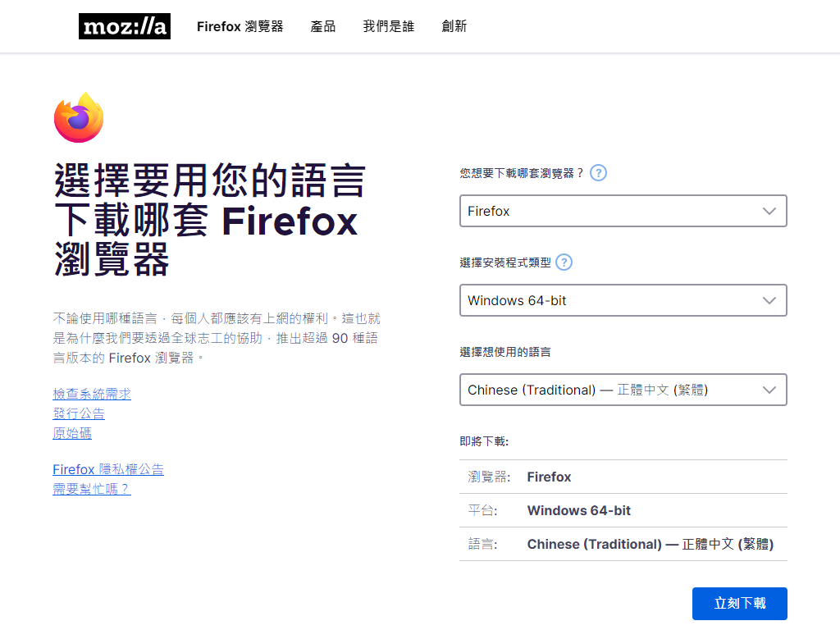This screenshot has width=840, height=630.
Task: Select 我們是誰 in the navigation bar
Action: coord(388,25)
